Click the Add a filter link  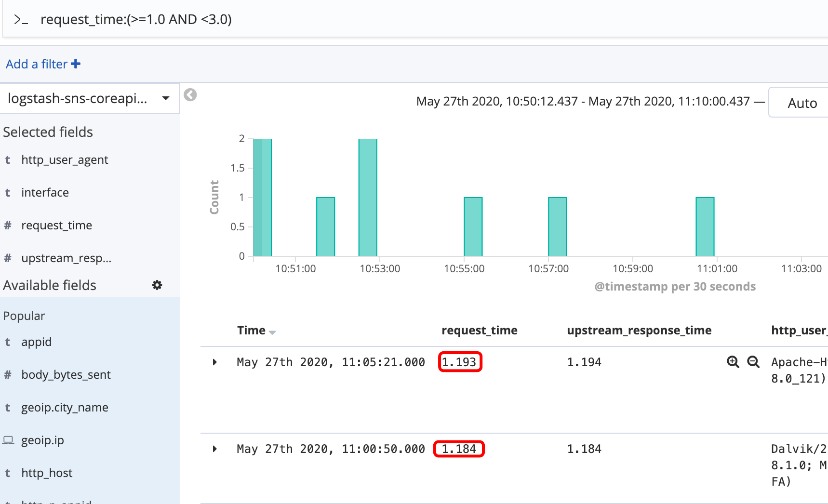tap(37, 64)
